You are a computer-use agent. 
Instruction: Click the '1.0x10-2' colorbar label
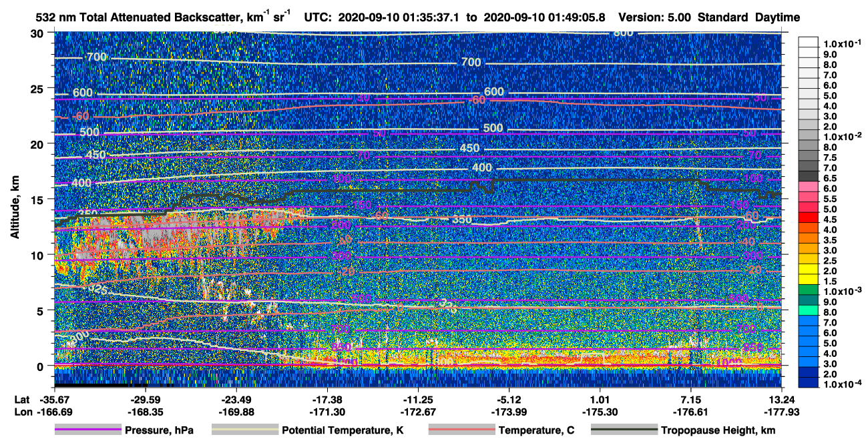[x=843, y=136]
